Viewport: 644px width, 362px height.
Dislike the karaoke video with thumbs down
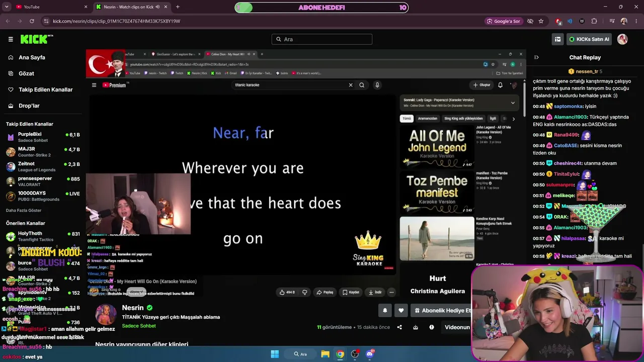[x=304, y=292]
